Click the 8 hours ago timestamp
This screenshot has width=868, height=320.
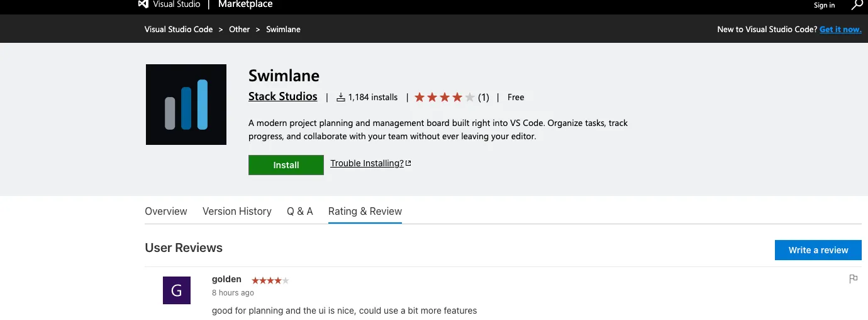(233, 293)
